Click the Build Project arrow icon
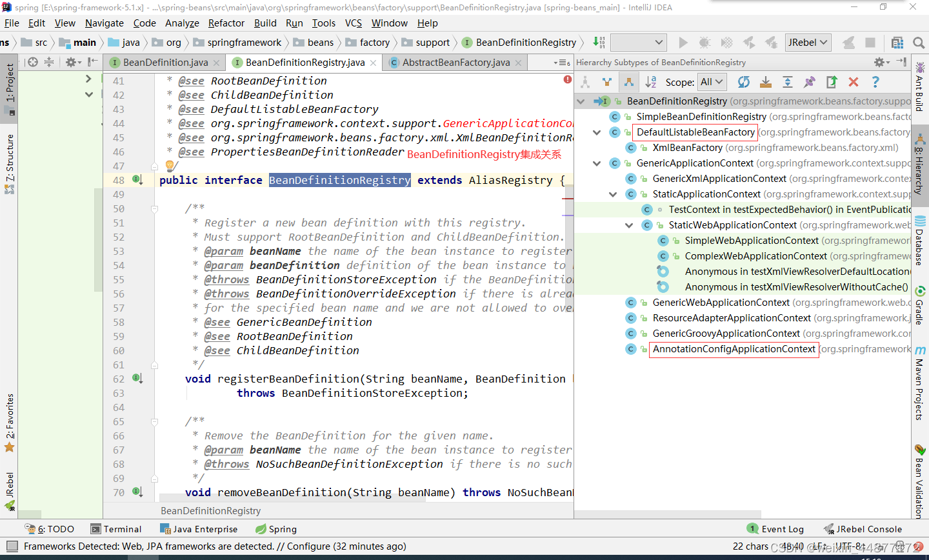The height and width of the screenshot is (560, 929). click(599, 43)
